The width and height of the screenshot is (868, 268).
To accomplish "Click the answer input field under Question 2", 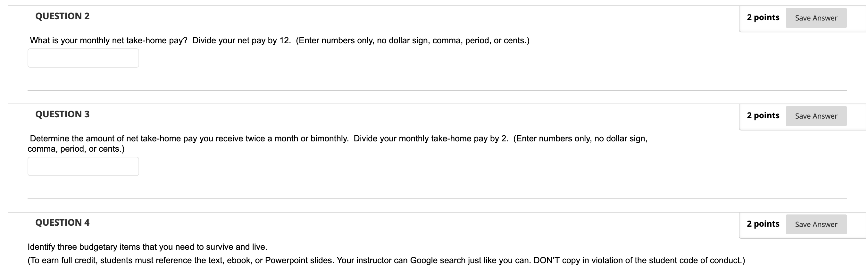I will pos(83,58).
